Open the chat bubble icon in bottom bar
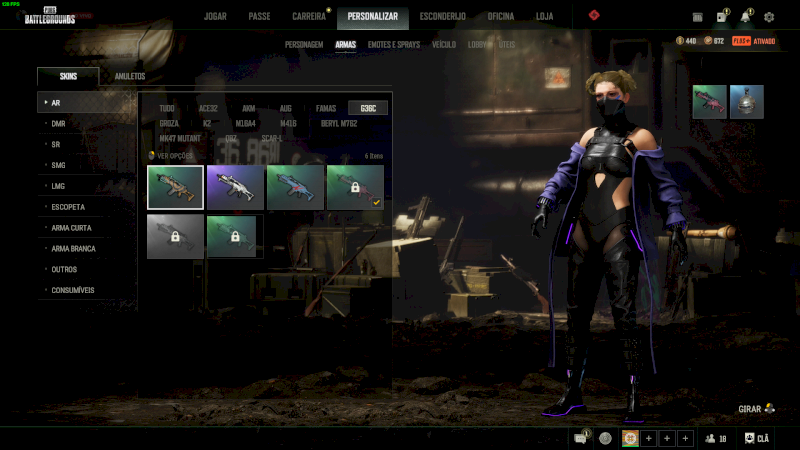 pos(581,438)
